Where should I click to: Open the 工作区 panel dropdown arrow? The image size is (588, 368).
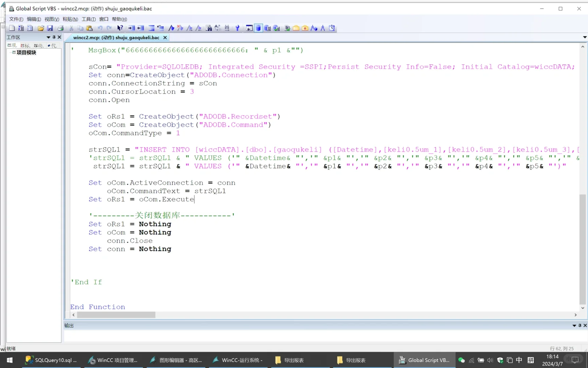coord(48,37)
